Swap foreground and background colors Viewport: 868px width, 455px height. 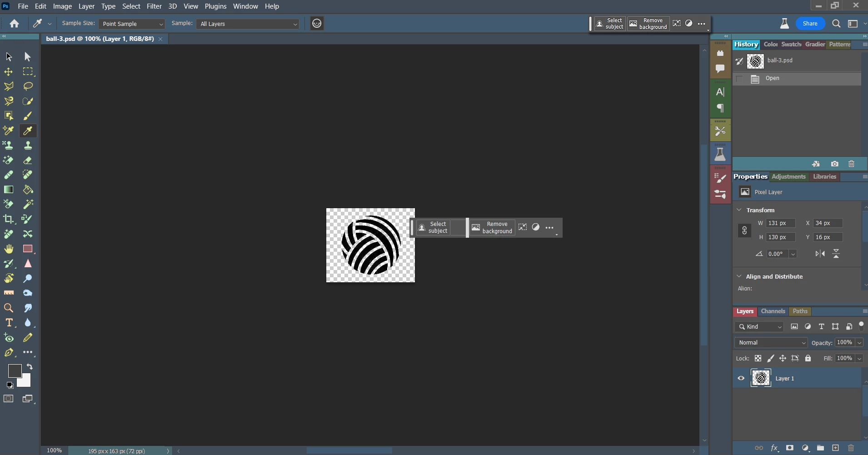(x=30, y=367)
